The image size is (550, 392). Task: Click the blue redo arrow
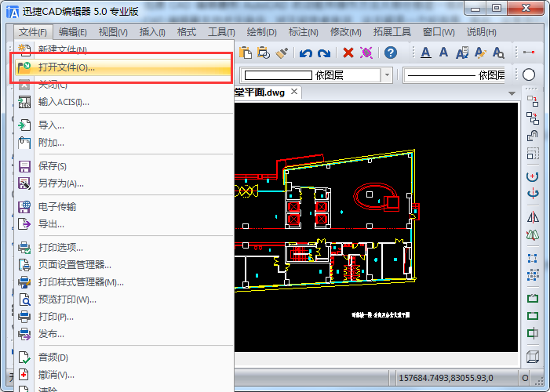(x=324, y=53)
